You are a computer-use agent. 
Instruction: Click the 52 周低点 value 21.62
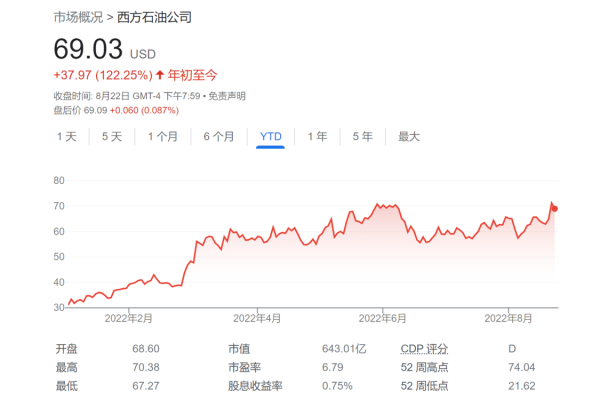(x=522, y=386)
